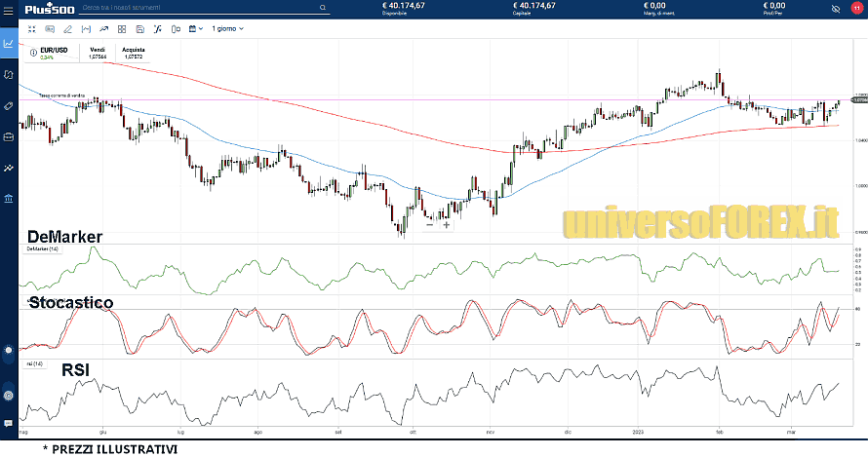Open the bank funds icon in sidebar
Image resolution: width=868 pixels, height=457 pixels.
(9, 199)
